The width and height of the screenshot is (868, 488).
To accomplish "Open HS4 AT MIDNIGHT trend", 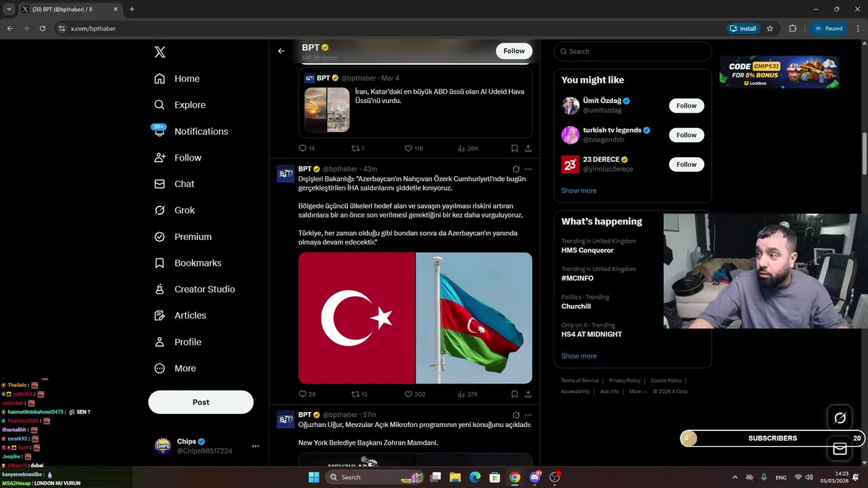I will (591, 334).
